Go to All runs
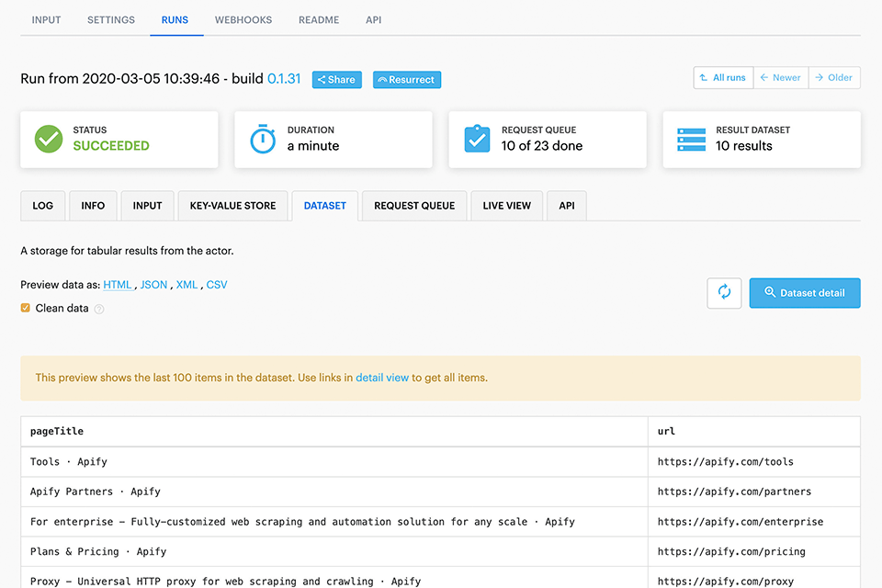882x588 pixels. (723, 78)
